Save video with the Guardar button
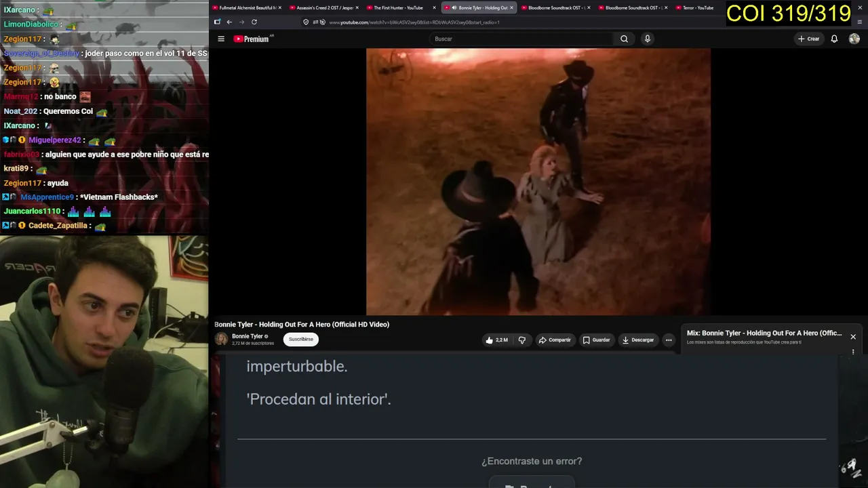Viewport: 868px width, 488px height. click(x=597, y=340)
